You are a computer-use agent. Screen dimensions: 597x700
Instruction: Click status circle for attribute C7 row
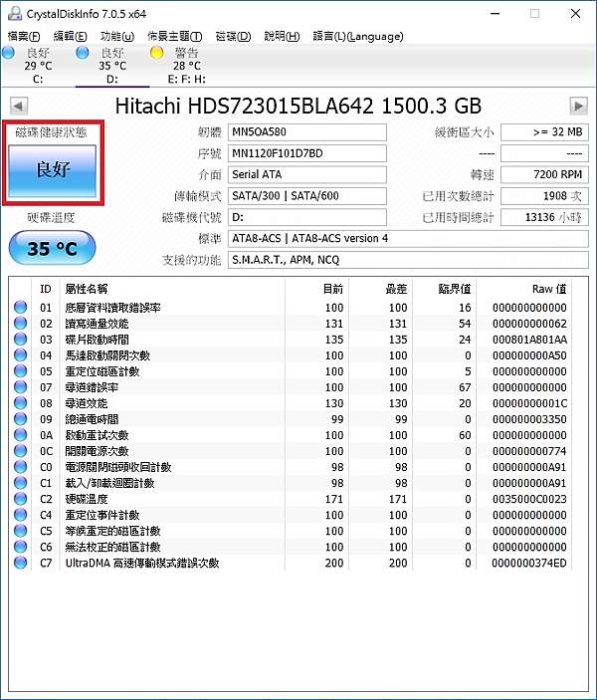point(21,563)
